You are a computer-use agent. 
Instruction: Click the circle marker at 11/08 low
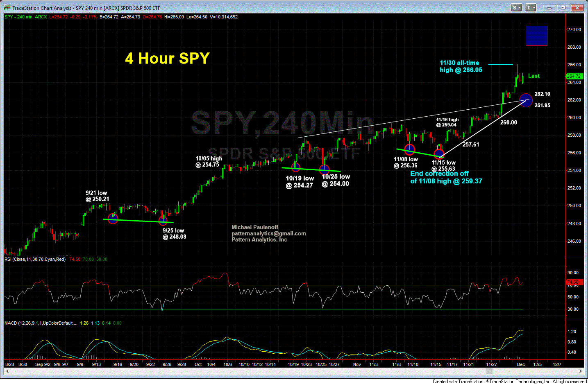coord(409,149)
